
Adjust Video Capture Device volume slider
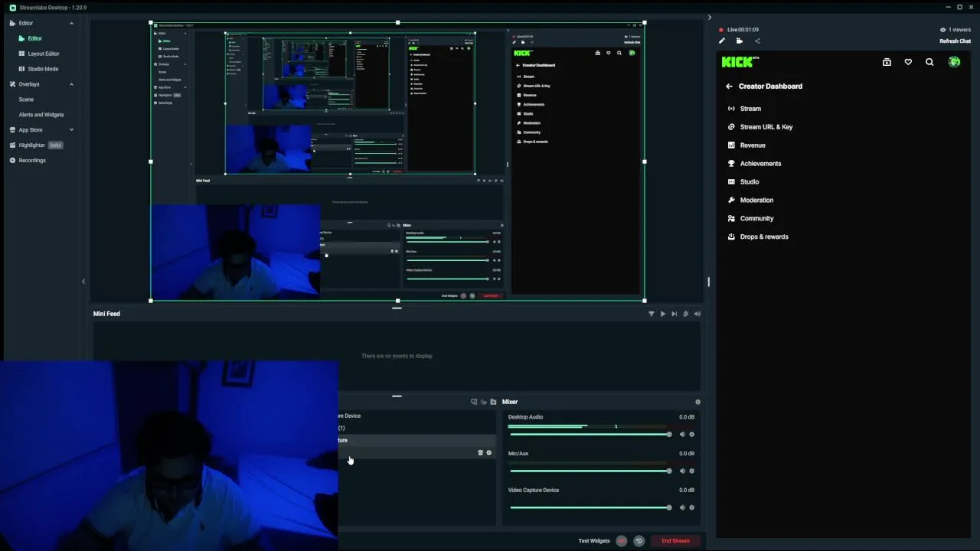tap(590, 508)
